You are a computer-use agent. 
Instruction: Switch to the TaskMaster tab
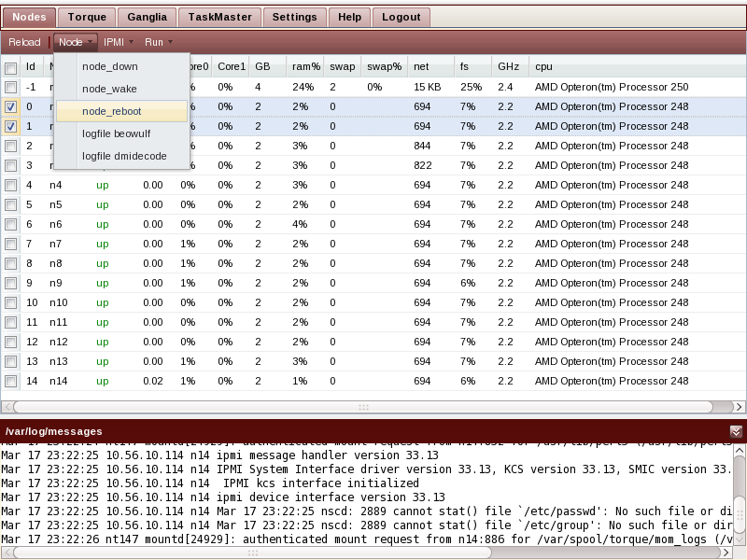[x=219, y=17]
